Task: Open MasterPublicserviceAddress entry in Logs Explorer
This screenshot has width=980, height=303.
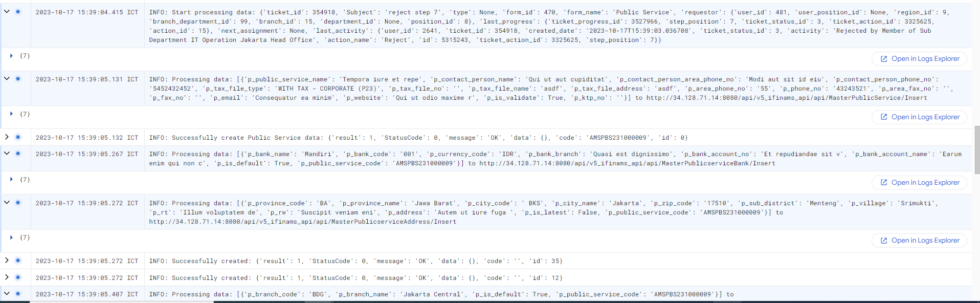Action: coord(919,241)
